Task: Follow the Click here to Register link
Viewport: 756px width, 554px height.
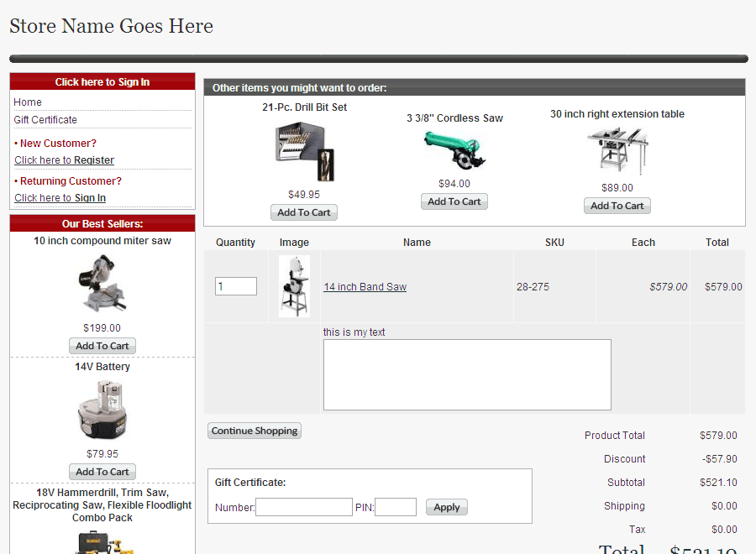Action: coord(64,160)
